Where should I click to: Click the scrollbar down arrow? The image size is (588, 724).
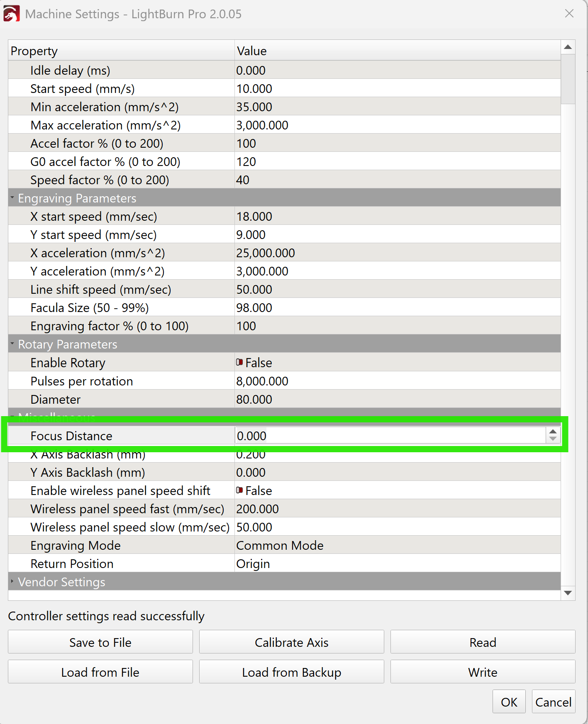[568, 593]
